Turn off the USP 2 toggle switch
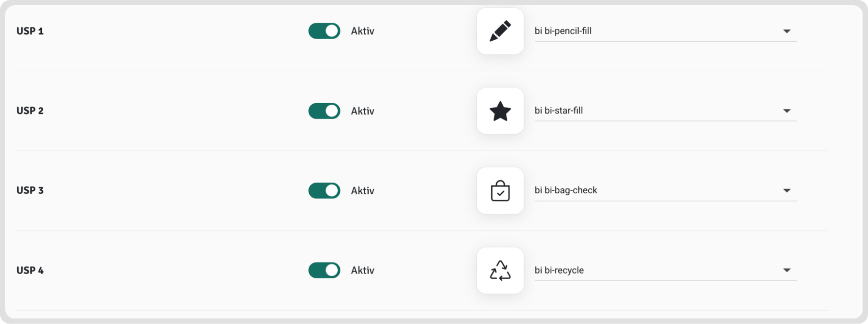 (x=324, y=111)
